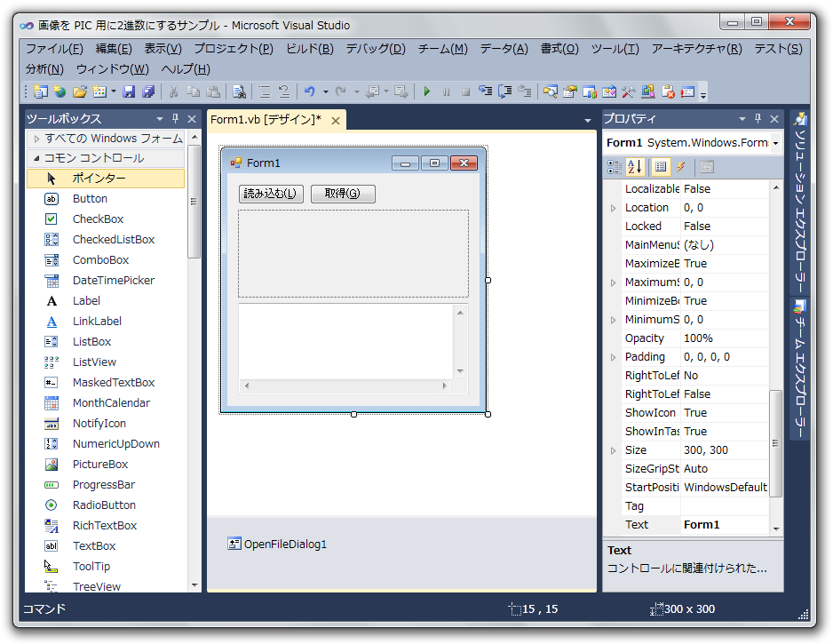Viewport: 833px width, 644px height.
Task: Click the Properties panel scrollbar thumb
Action: tap(775, 443)
